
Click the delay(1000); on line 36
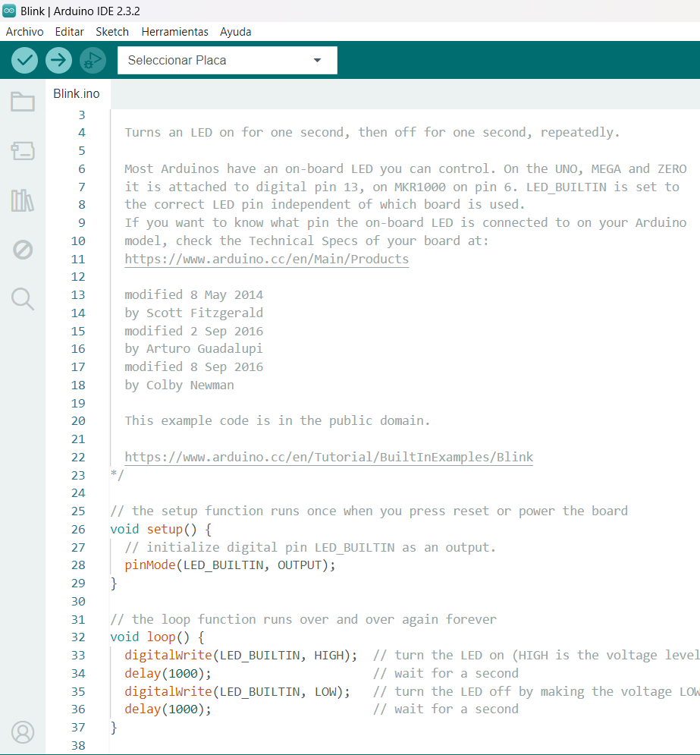coord(168,709)
